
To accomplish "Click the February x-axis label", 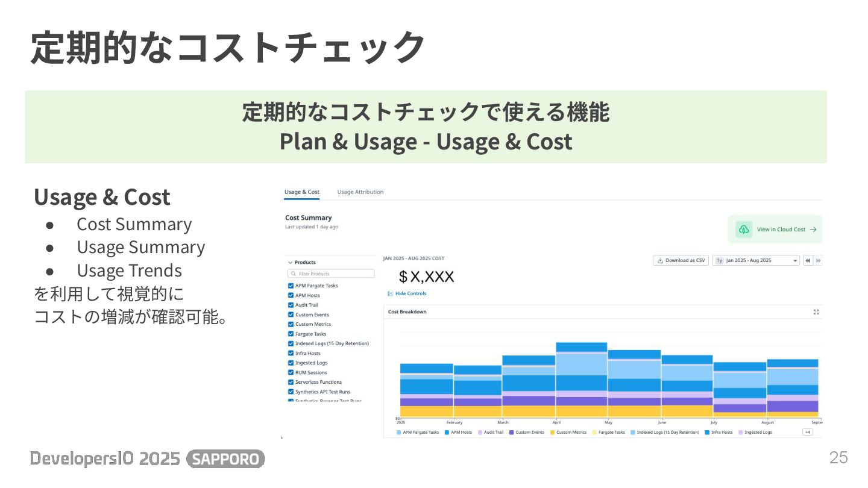I will (x=454, y=423).
